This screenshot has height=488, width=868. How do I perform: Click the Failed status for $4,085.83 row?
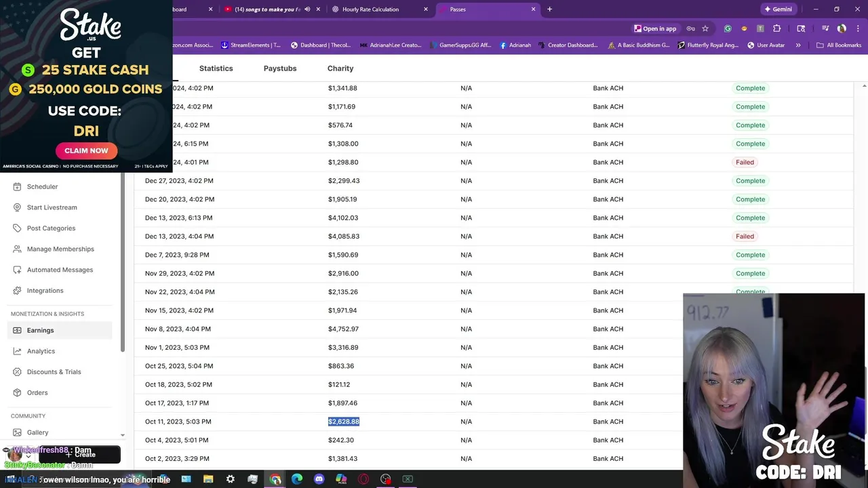coord(745,237)
